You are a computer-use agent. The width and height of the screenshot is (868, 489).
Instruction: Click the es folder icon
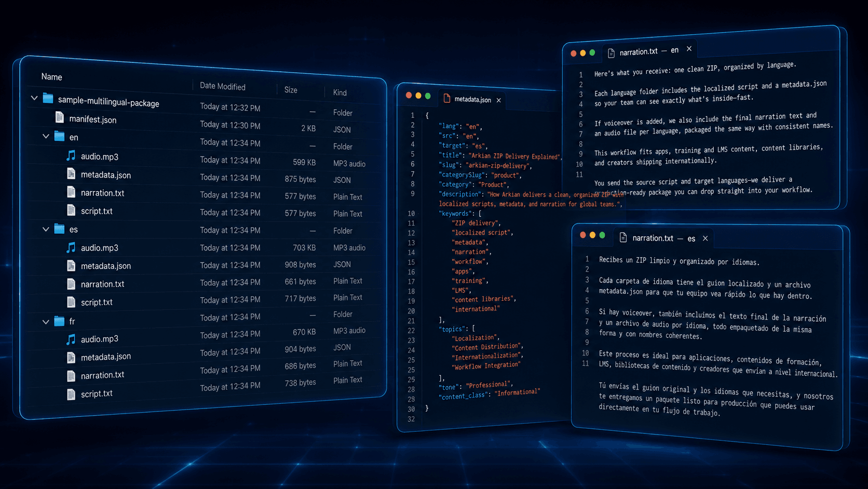[x=60, y=229]
